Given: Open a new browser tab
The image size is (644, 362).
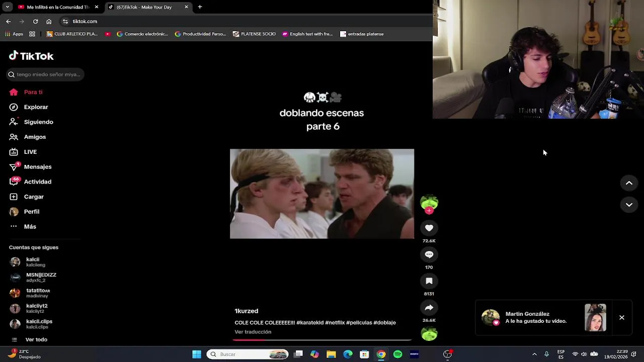Looking at the screenshot, I should [x=200, y=7].
